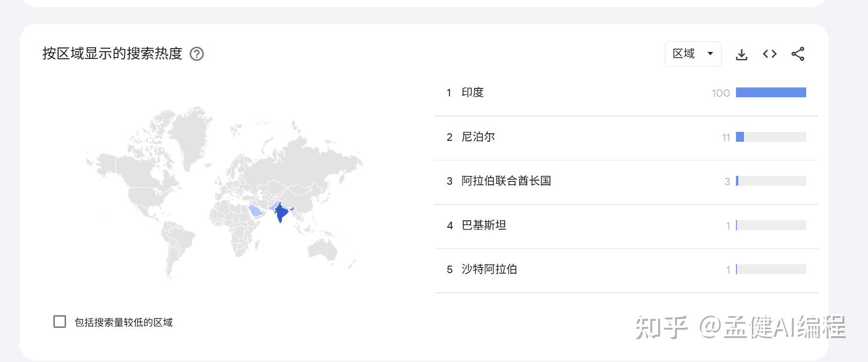
Task: Open 阿拉伯联合酋长国 region entry
Action: click(x=506, y=181)
